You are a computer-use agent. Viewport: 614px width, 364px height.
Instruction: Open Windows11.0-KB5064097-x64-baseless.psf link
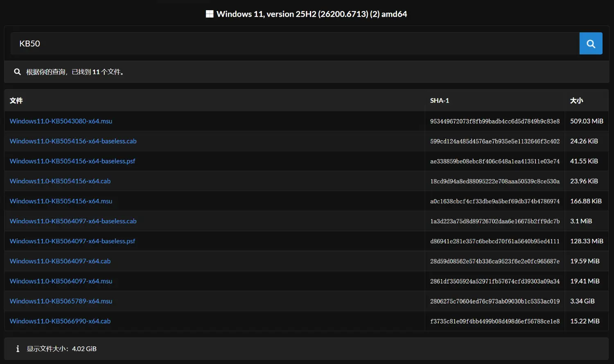(72, 241)
